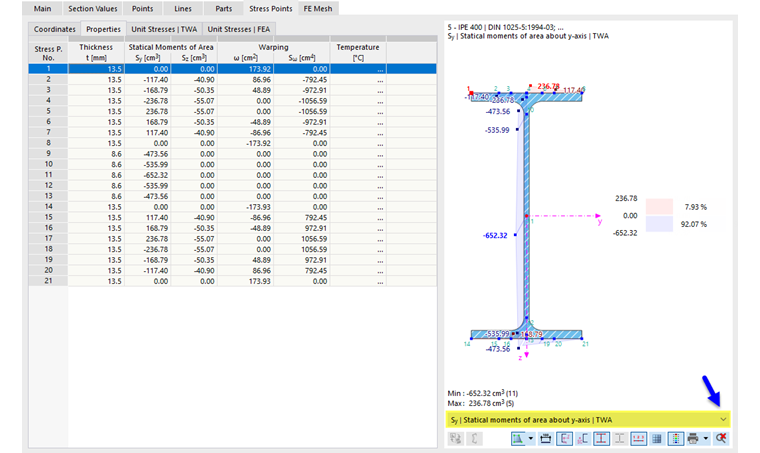Screen dimensions: 760x453
Task: Click the Max: 236.78 cm³ (5) line
Action: (x=481, y=403)
